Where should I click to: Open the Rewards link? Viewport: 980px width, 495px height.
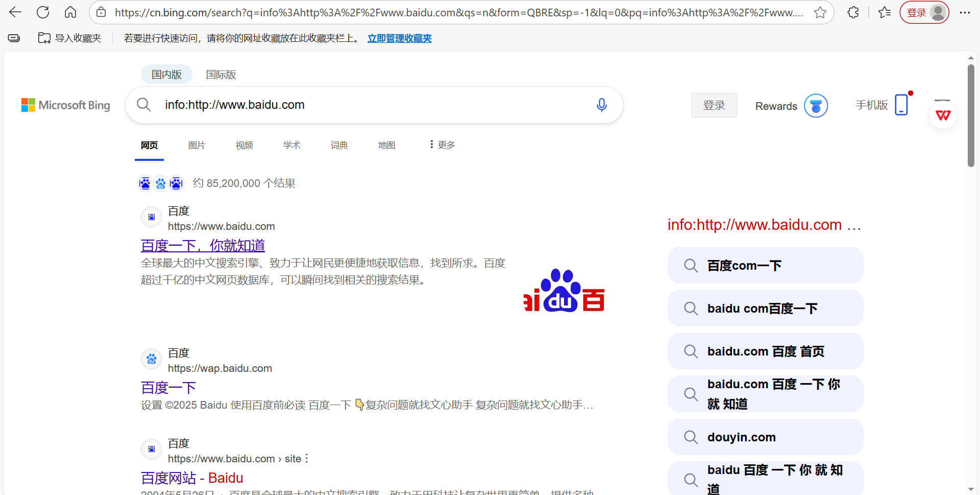(776, 106)
